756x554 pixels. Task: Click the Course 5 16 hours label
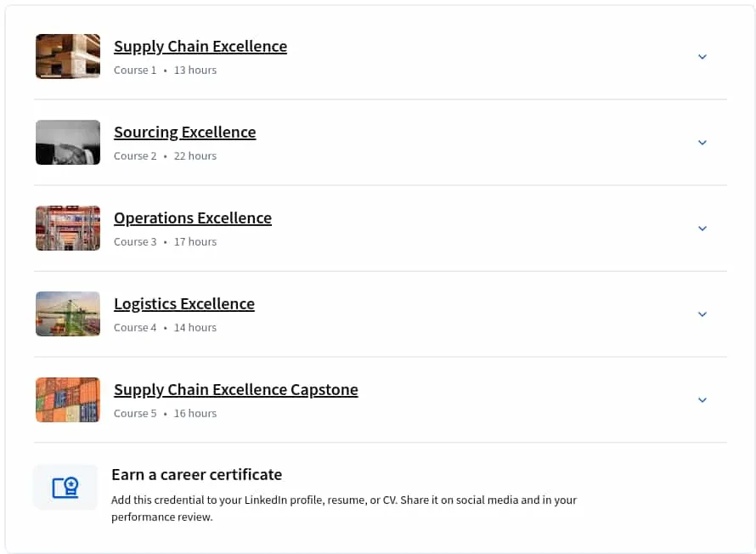165,414
